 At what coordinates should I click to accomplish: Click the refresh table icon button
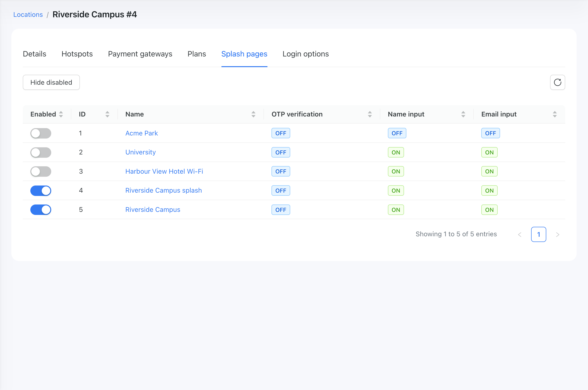pos(557,82)
